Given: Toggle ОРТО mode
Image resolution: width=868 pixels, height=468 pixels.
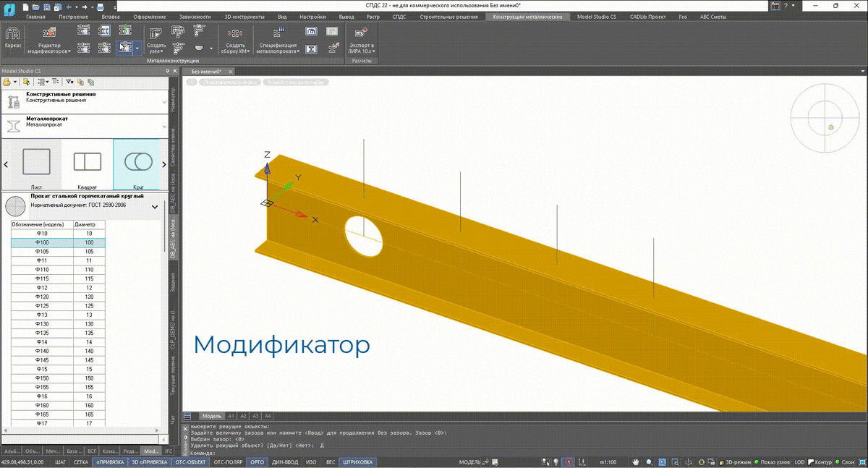Looking at the screenshot, I should pos(257,461).
